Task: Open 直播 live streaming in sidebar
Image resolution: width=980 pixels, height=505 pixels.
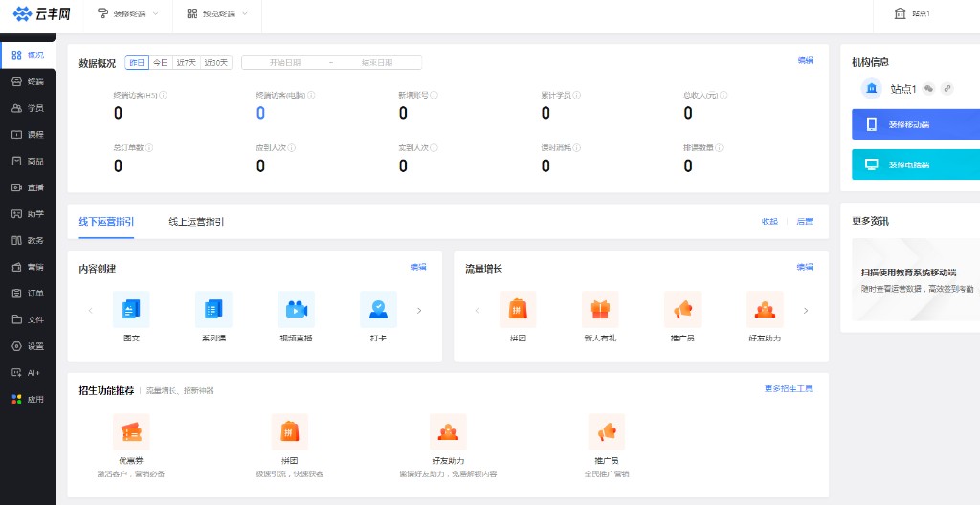Action: pyautogui.click(x=28, y=187)
